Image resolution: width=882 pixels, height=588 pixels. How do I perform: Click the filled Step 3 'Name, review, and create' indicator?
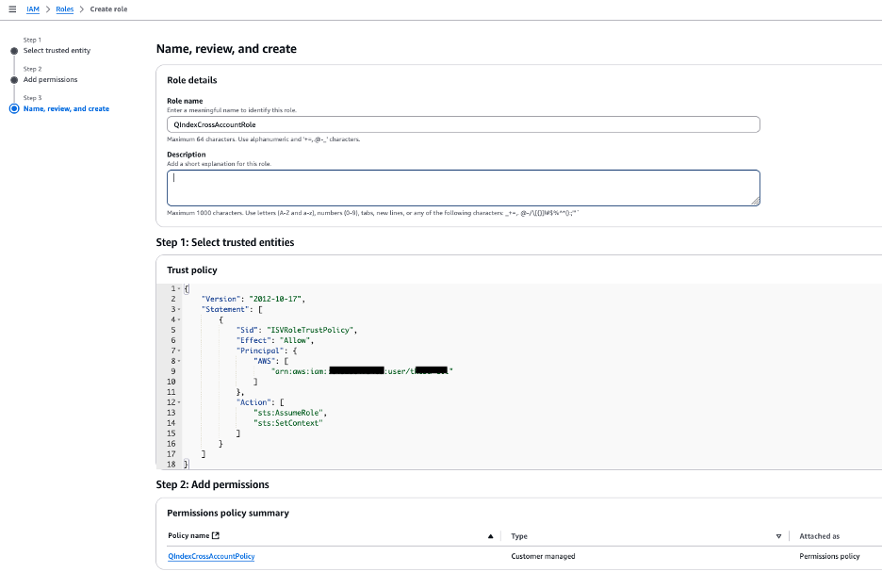click(x=13, y=108)
